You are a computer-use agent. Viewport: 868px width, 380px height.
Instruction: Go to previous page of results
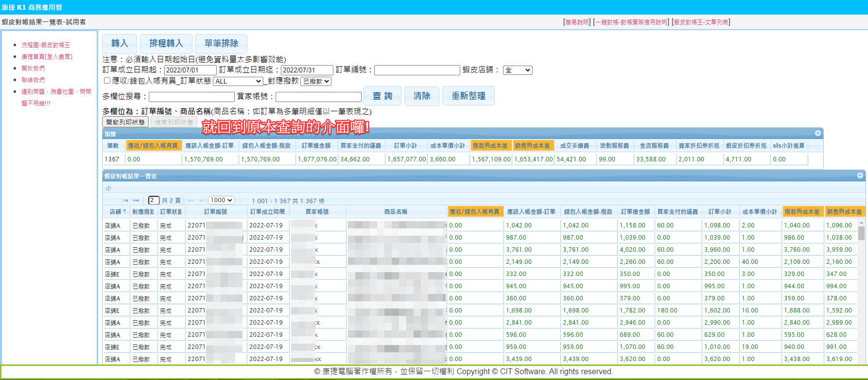pyautogui.click(x=136, y=200)
